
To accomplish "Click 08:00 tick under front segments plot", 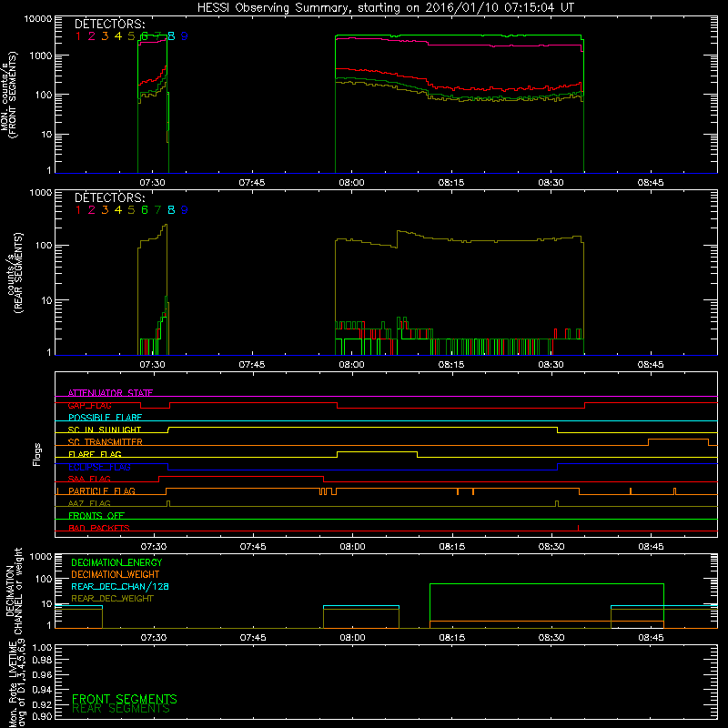I will pos(351,183).
